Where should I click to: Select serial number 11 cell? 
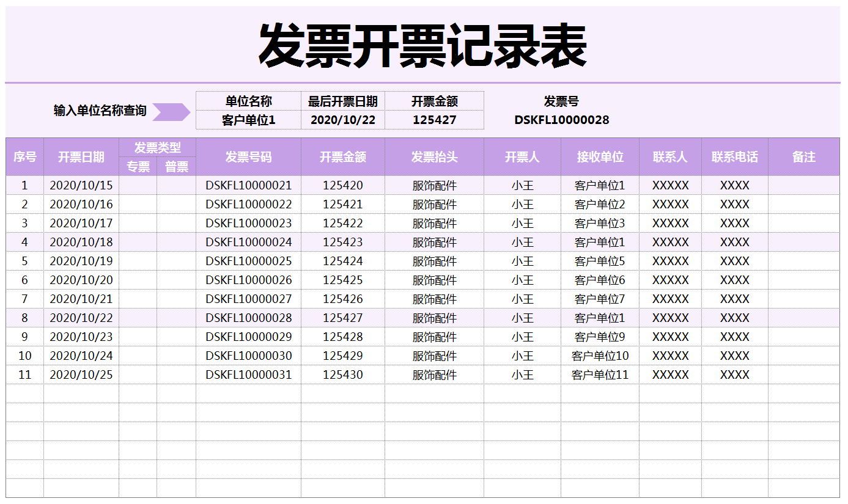point(25,374)
